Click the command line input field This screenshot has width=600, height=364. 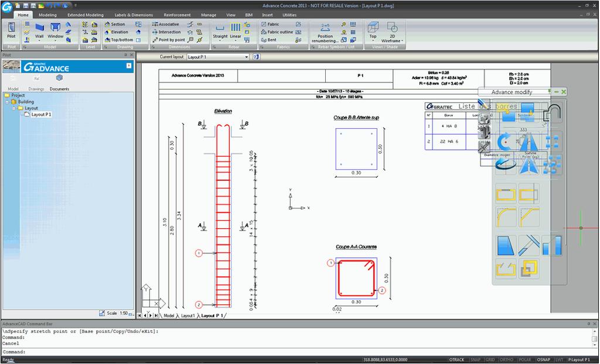tap(298, 352)
